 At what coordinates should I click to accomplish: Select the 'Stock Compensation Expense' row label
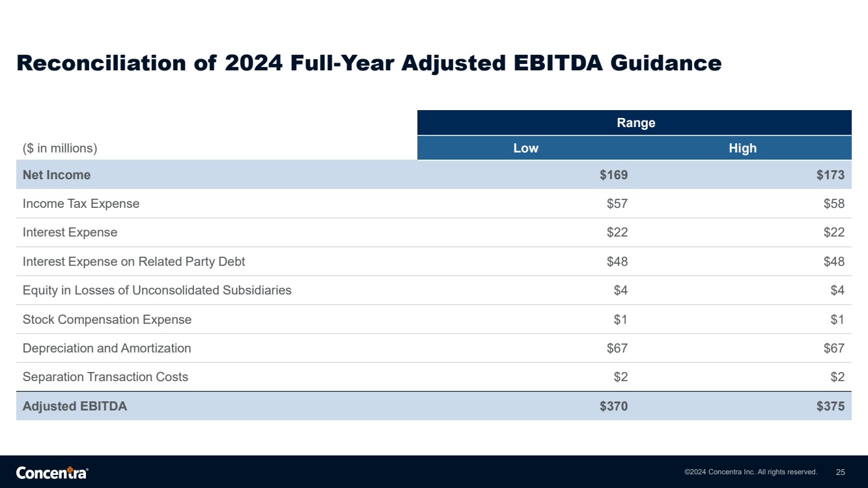point(107,320)
